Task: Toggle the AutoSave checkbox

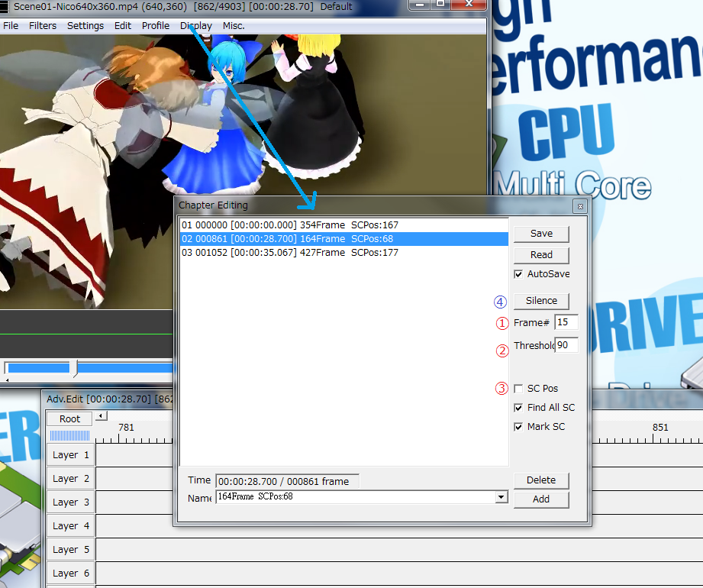Action: [x=519, y=274]
